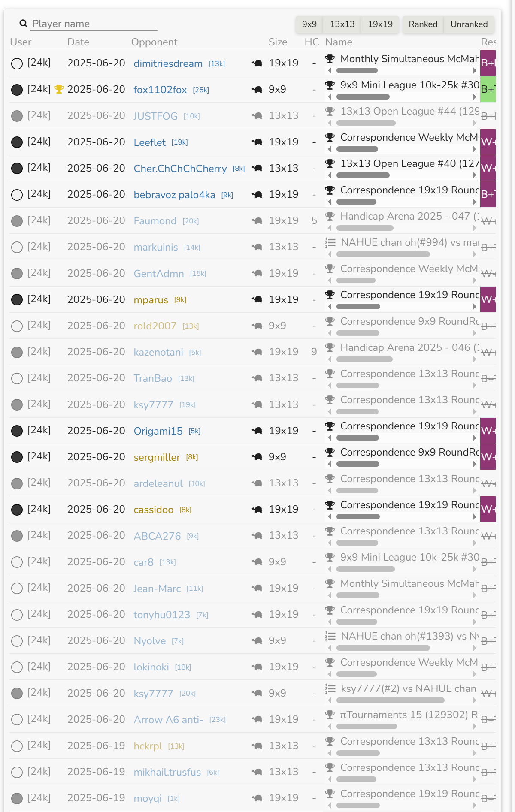This screenshot has width=515, height=812.
Task: Toggle the 13x13 size filter
Action: (342, 24)
